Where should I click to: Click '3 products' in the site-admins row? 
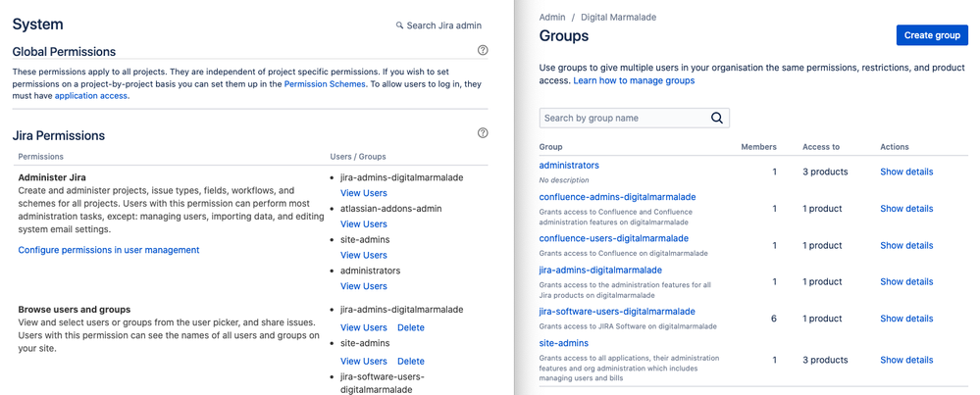point(825,360)
